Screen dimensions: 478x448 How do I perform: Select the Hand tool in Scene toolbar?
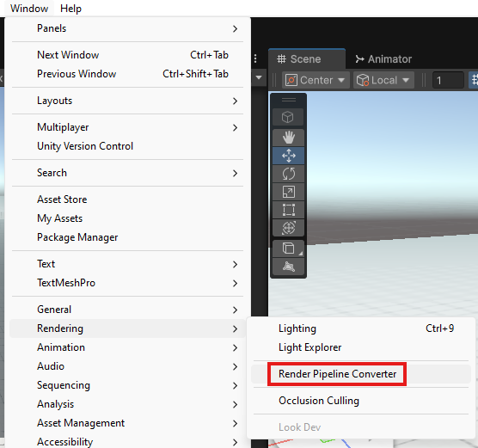click(288, 138)
